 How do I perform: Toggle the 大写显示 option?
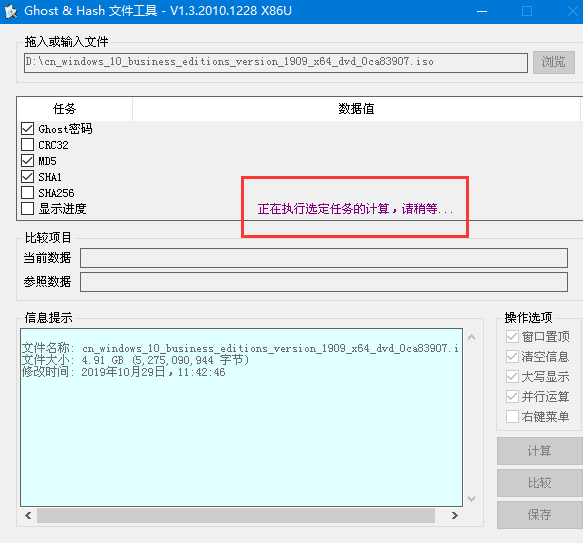pos(512,377)
